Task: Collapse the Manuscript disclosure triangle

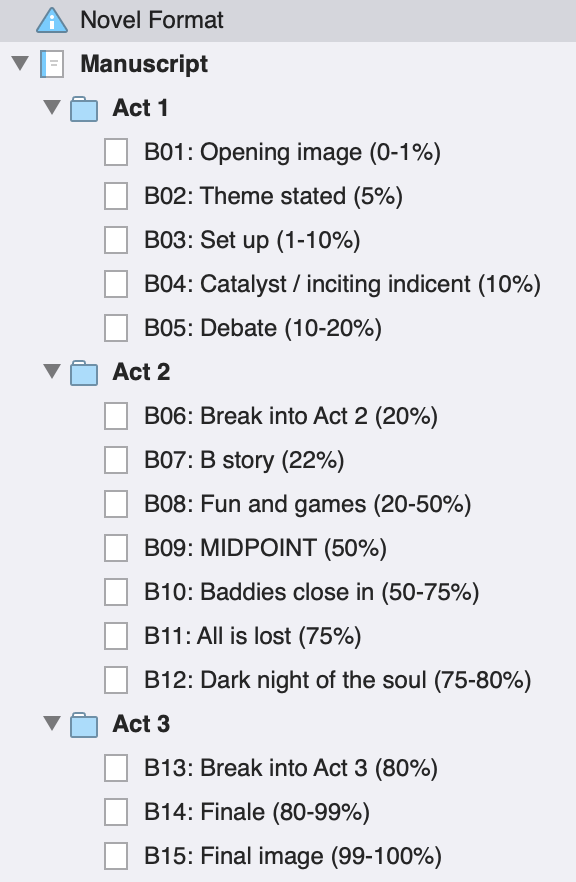Action: [20, 62]
